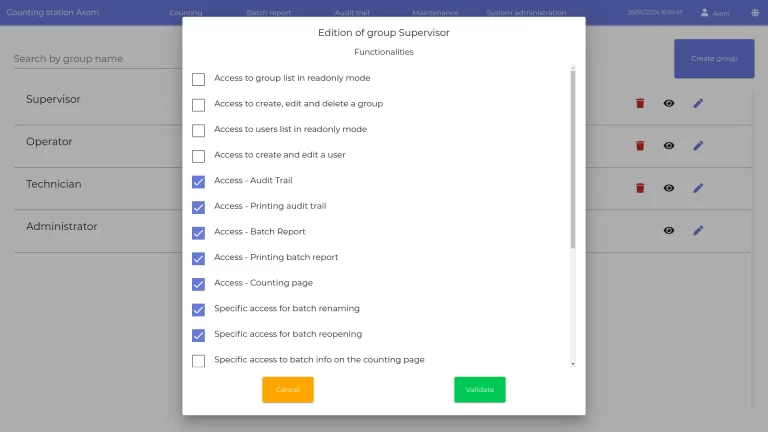Screen dimensions: 768x432
Task: Edit the Technician group using pencil icon
Action: tap(698, 187)
